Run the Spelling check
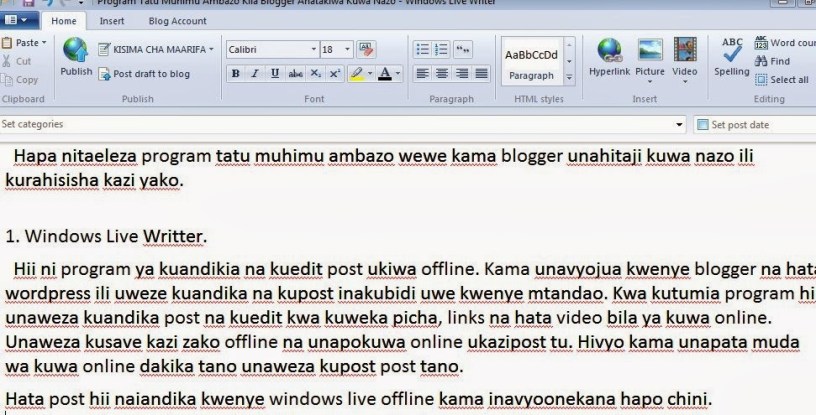The image size is (816, 415). click(x=731, y=56)
